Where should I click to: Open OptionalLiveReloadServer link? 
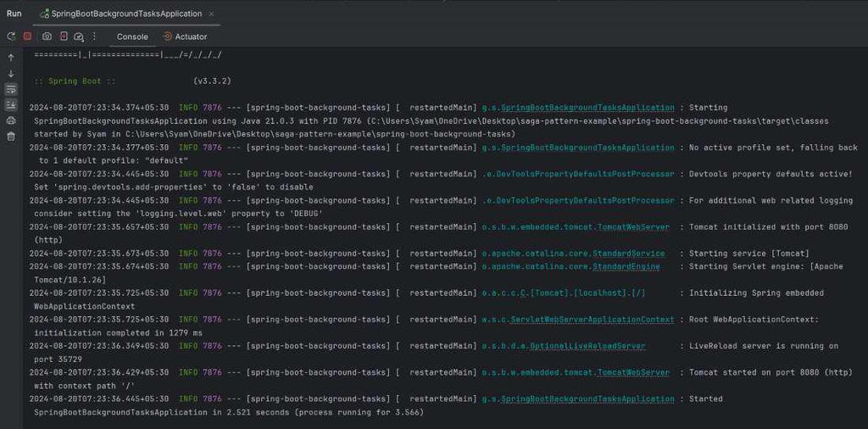[587, 346]
